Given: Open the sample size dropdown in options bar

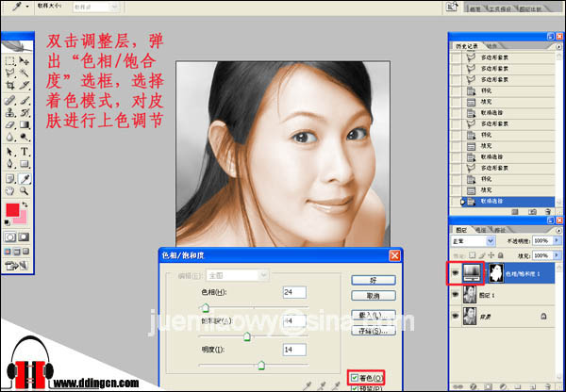Looking at the screenshot, I should [95, 8].
